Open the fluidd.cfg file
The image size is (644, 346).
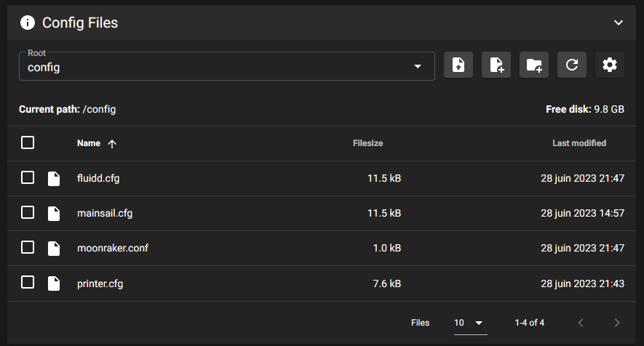[98, 179]
